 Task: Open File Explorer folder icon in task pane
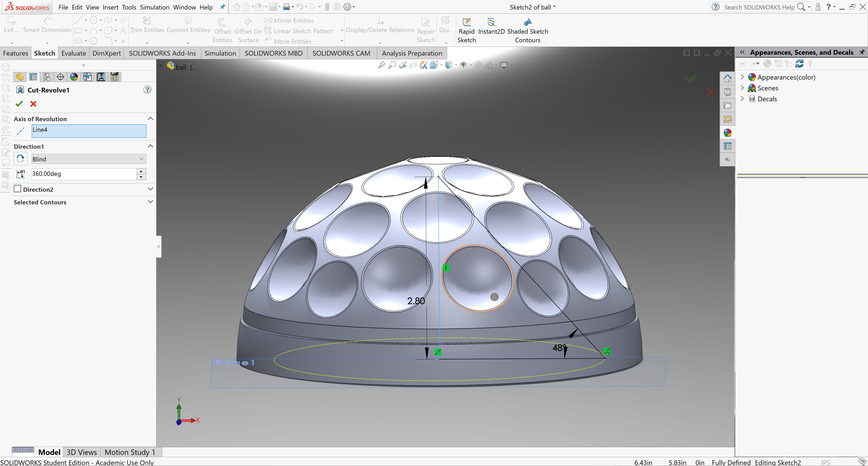coord(727,105)
